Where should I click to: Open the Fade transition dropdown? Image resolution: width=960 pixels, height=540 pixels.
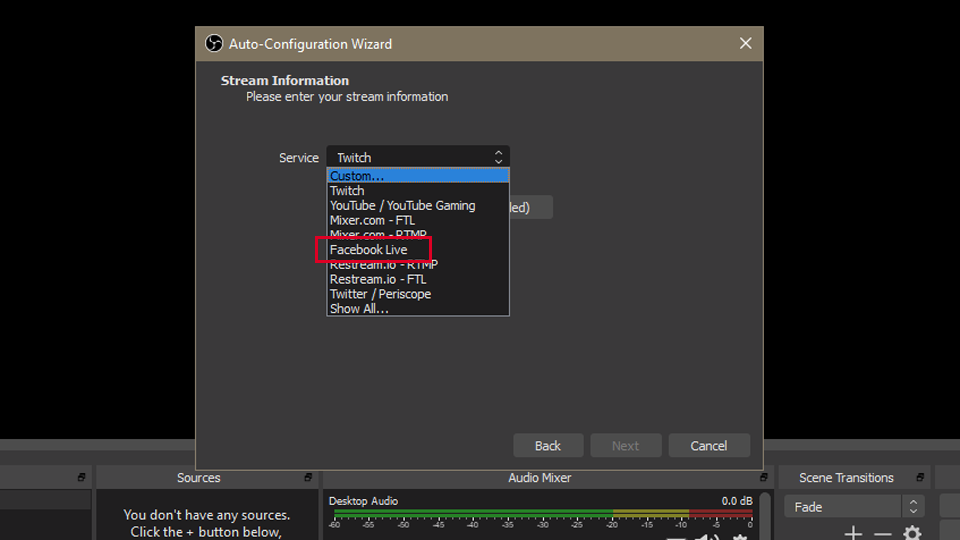(854, 507)
